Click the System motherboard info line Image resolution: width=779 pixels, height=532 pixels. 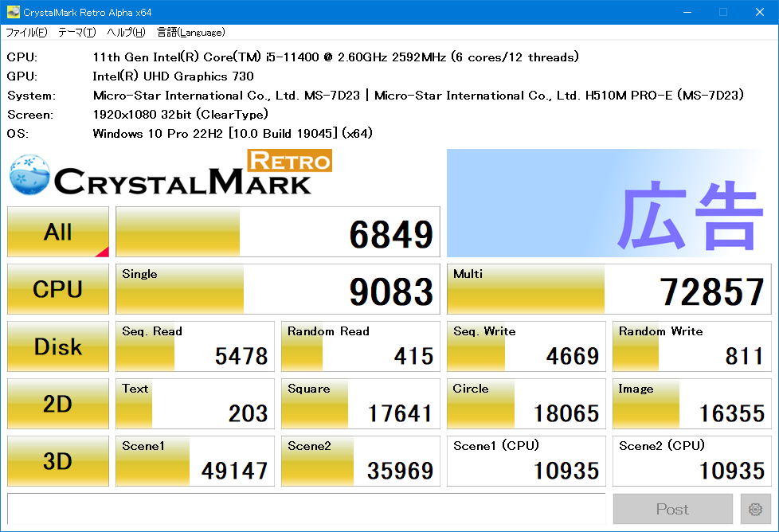point(418,96)
